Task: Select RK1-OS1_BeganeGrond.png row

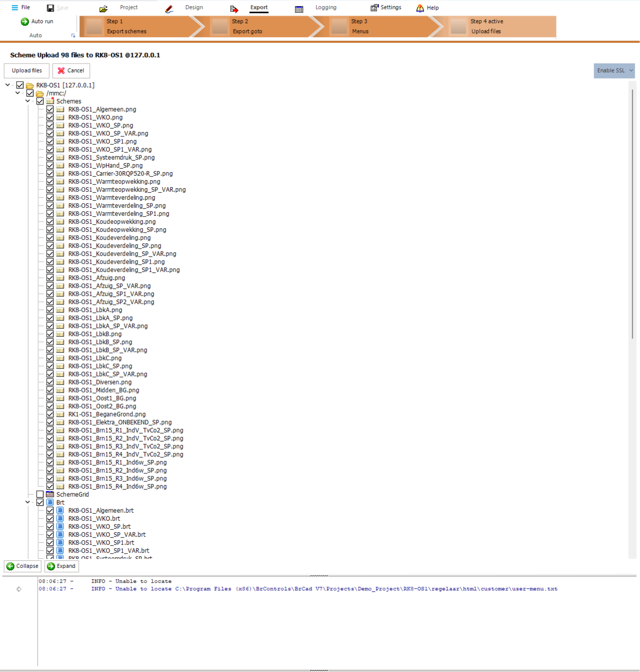Action: (x=107, y=414)
